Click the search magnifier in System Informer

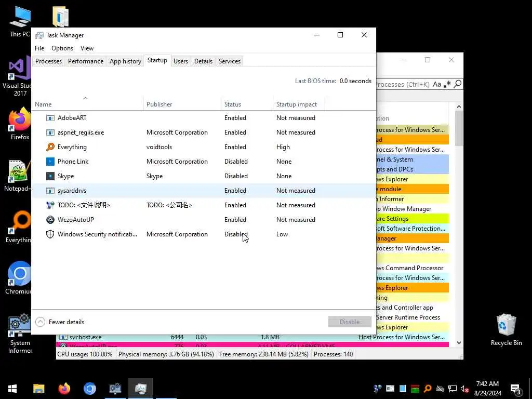click(458, 84)
